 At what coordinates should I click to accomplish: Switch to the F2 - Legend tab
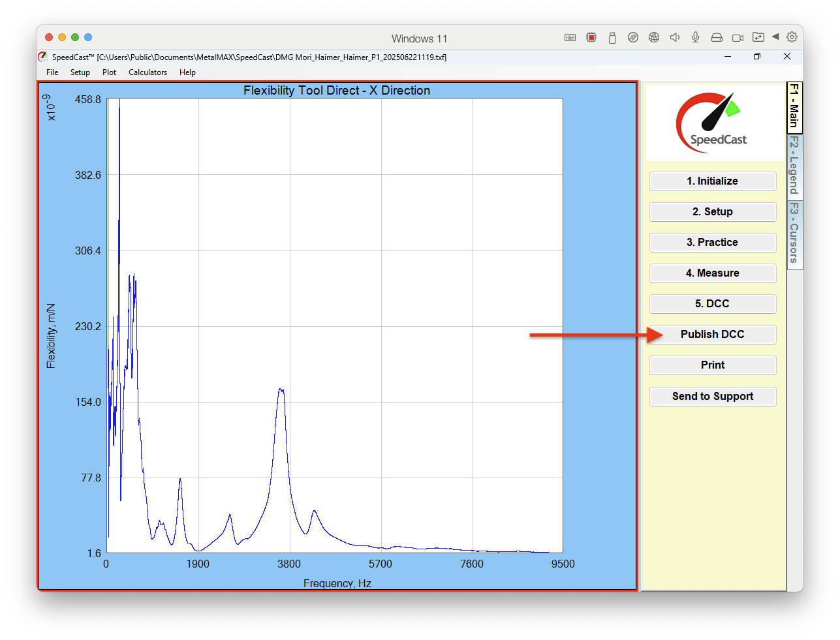click(794, 166)
